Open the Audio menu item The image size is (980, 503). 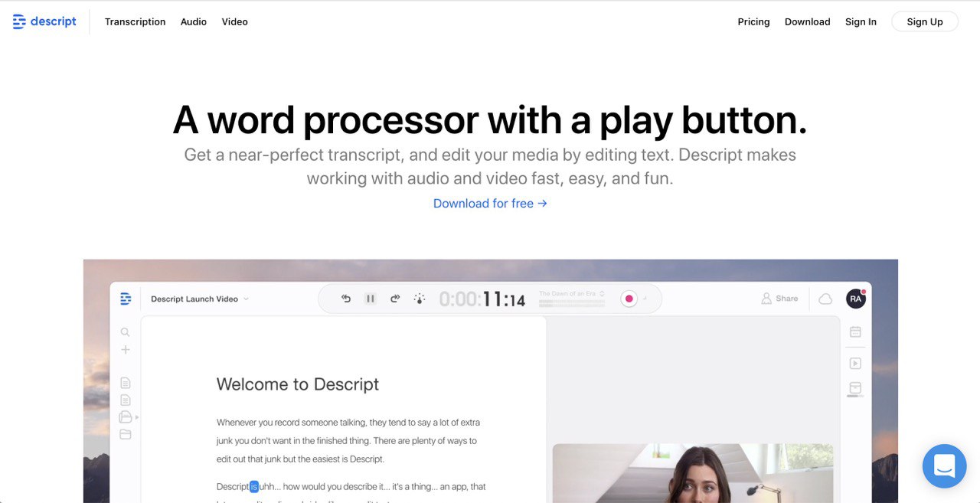(194, 21)
